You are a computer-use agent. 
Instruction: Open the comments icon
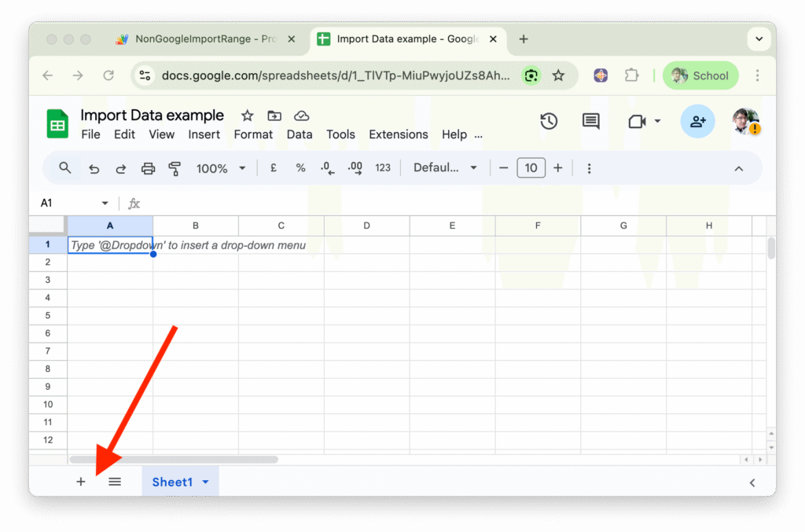click(x=590, y=121)
